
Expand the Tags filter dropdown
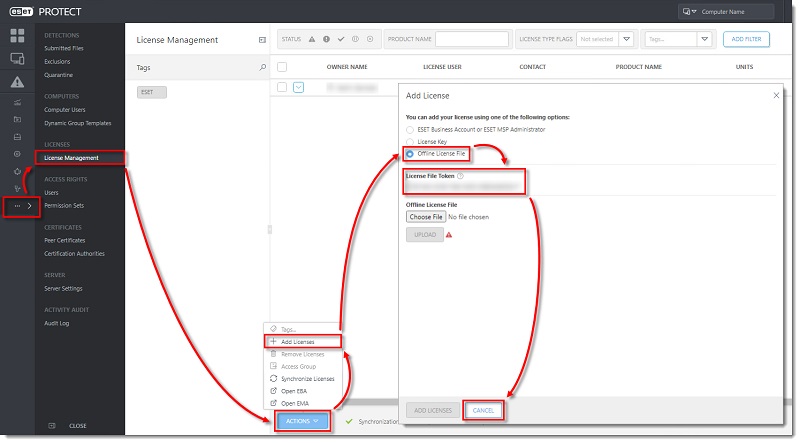pyautogui.click(x=705, y=39)
